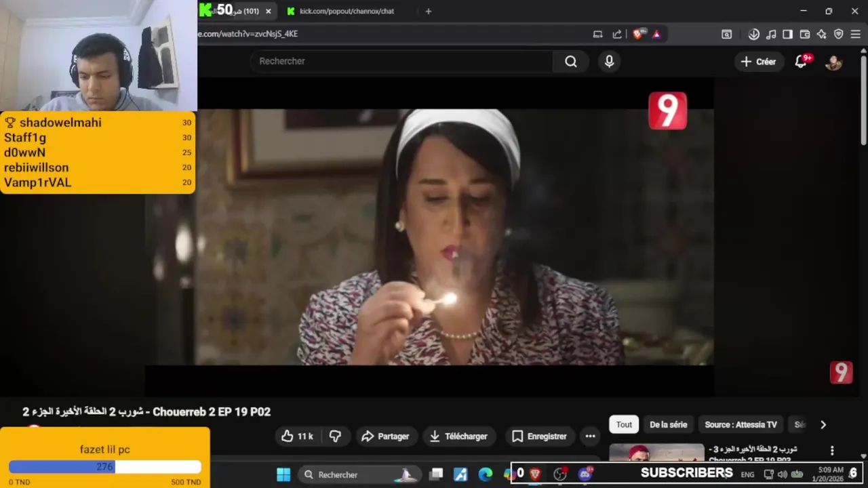
Task: Open Task View on the taskbar
Action: click(x=436, y=474)
